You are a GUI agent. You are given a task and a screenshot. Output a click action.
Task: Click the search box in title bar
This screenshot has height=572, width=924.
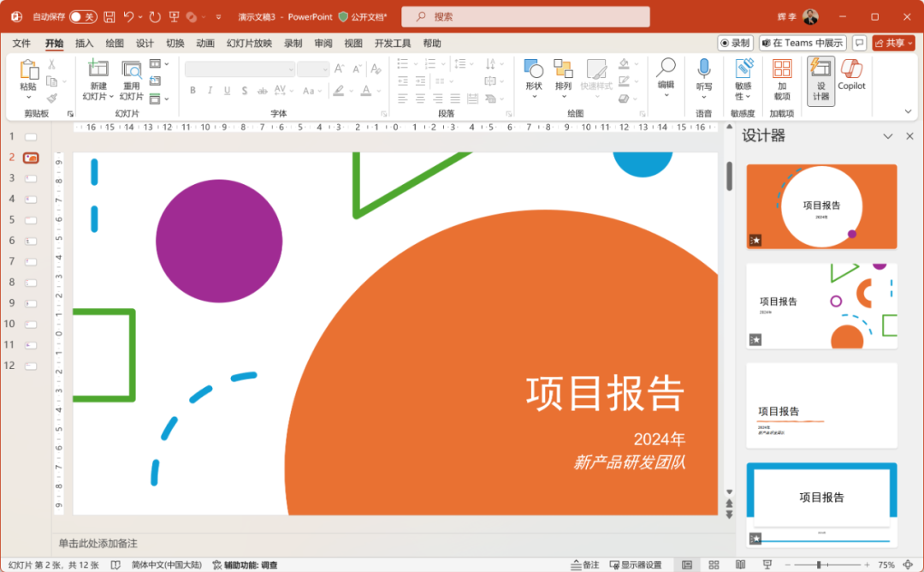525,16
